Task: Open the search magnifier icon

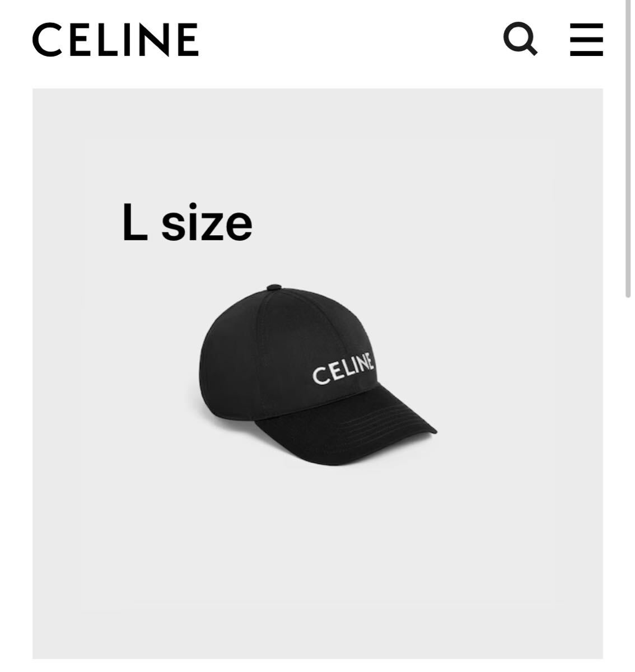Action: (x=520, y=39)
